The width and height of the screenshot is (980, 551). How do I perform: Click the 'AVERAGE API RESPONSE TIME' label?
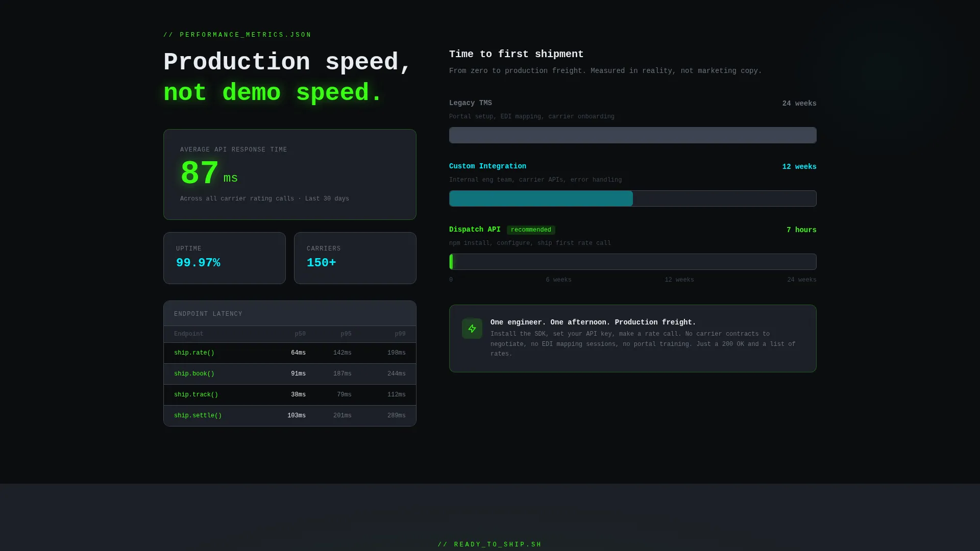point(234,150)
